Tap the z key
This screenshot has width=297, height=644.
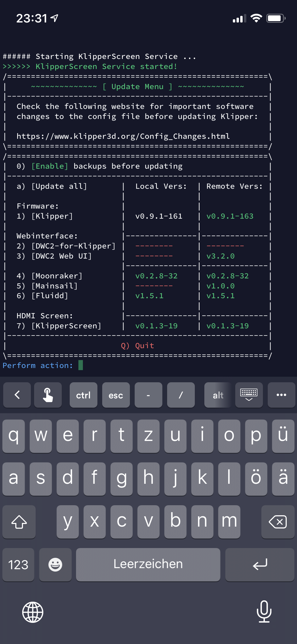[x=148, y=436]
